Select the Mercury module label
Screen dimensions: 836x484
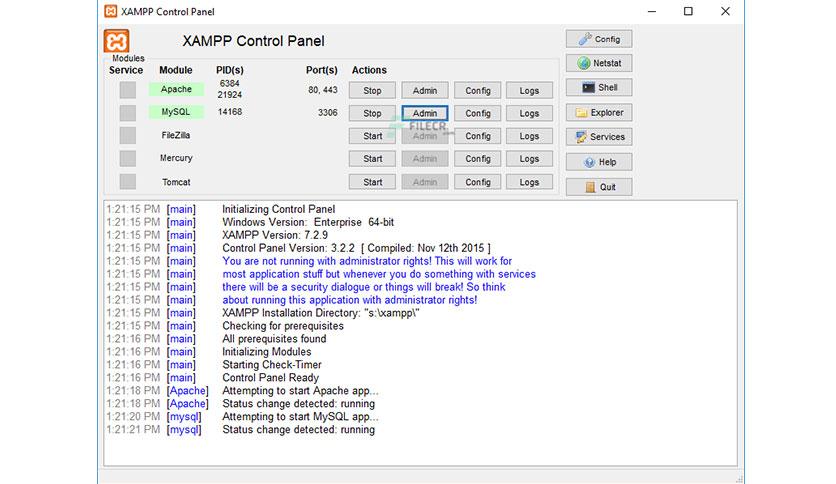click(176, 158)
